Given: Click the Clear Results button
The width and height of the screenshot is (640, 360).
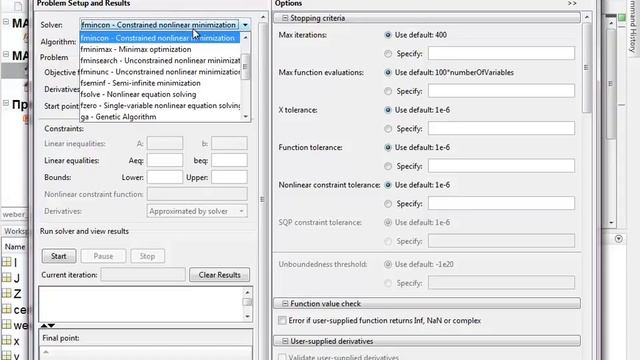Looking at the screenshot, I should (x=220, y=275).
